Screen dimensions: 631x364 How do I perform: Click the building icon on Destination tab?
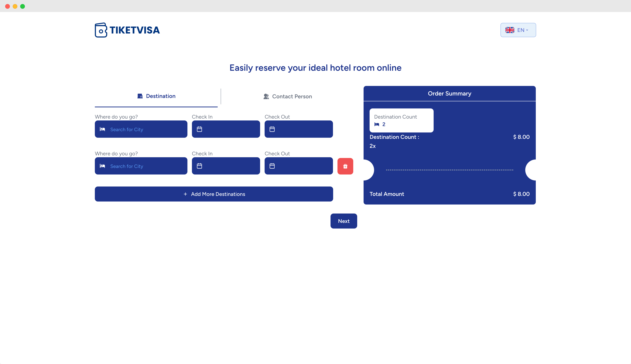pos(140,96)
